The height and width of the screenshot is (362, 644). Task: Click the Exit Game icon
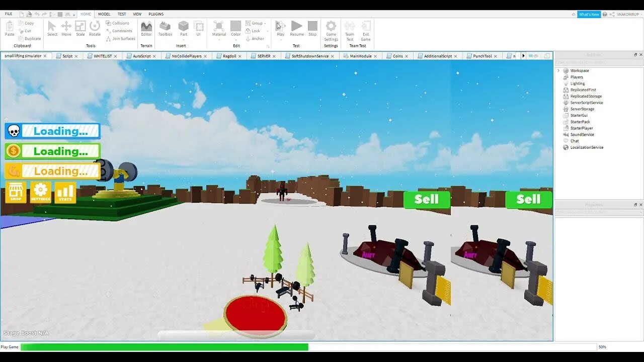(x=366, y=26)
